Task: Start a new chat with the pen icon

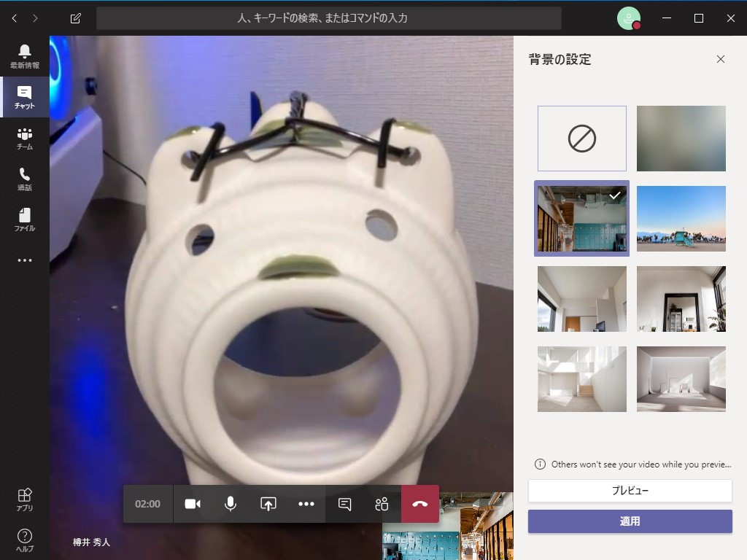Action: tap(74, 18)
